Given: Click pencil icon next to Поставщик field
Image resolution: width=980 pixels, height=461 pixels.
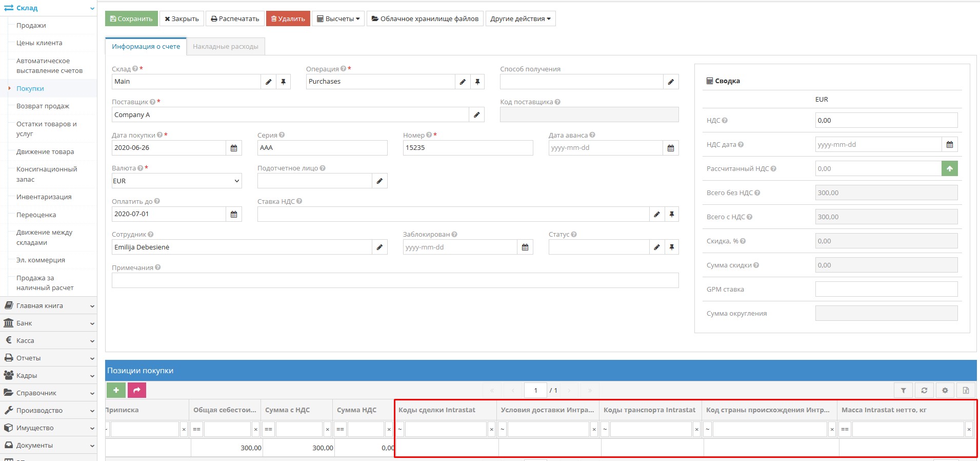Looking at the screenshot, I should point(476,115).
